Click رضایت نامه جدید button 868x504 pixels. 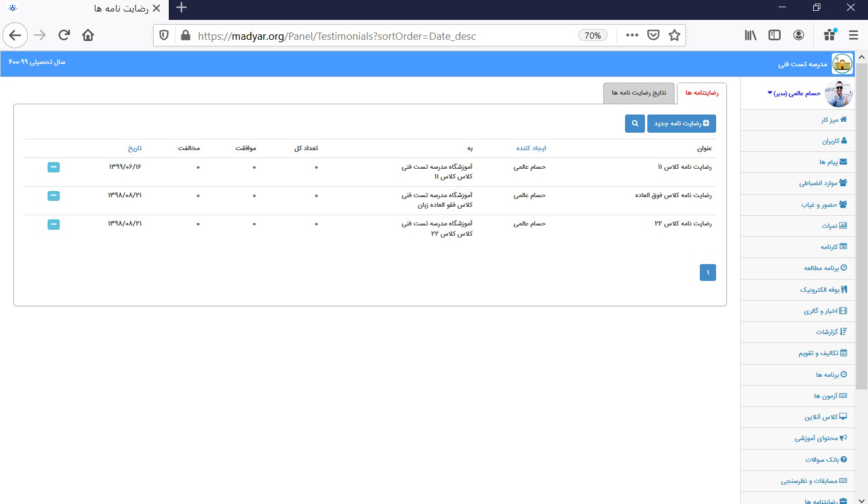point(681,124)
